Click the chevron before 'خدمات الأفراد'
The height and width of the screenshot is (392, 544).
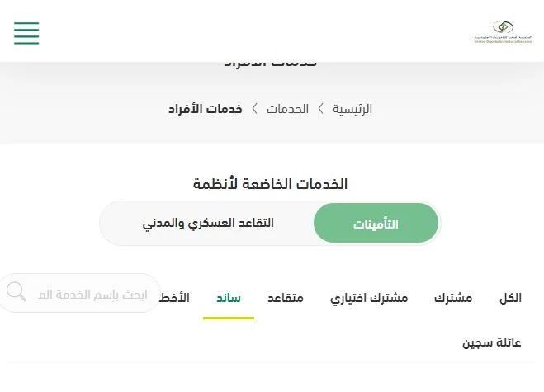pyautogui.click(x=254, y=109)
